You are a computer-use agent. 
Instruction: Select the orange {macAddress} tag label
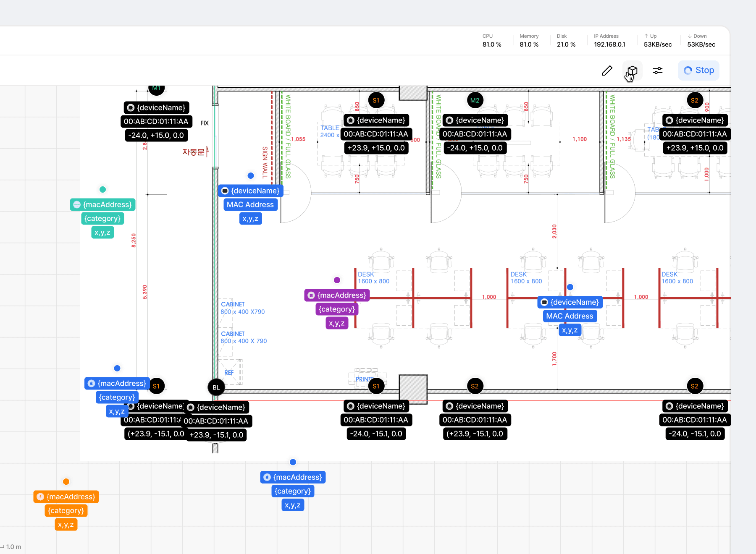tap(66, 497)
